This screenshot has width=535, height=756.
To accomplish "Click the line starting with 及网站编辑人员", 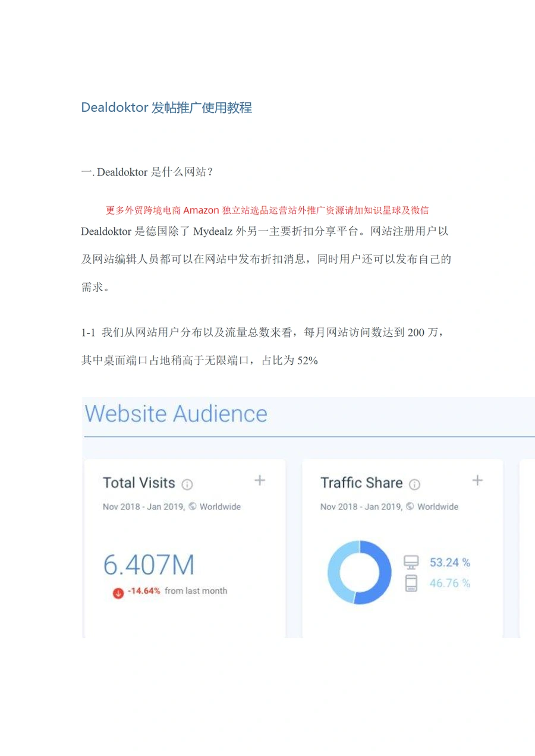I will coord(266,259).
